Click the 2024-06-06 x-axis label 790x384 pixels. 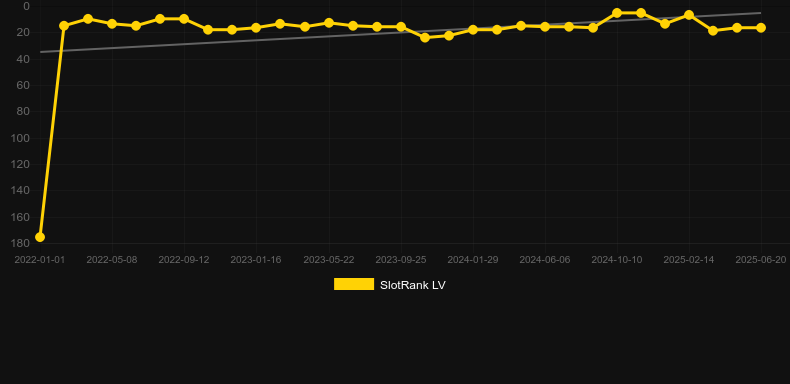tap(545, 260)
